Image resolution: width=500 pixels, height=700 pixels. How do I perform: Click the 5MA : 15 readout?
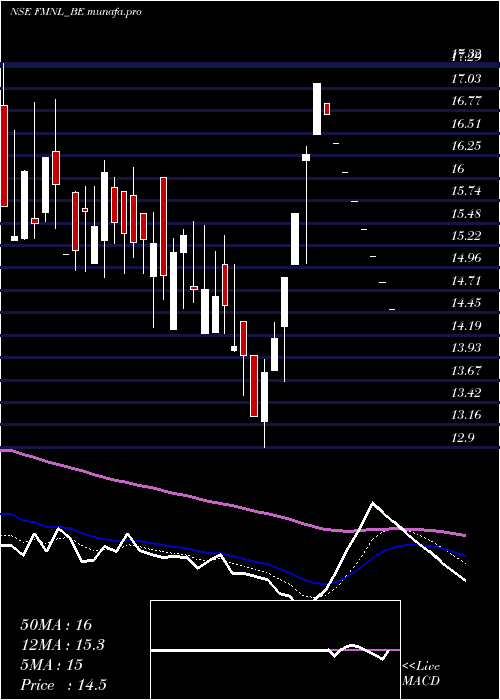(x=52, y=665)
